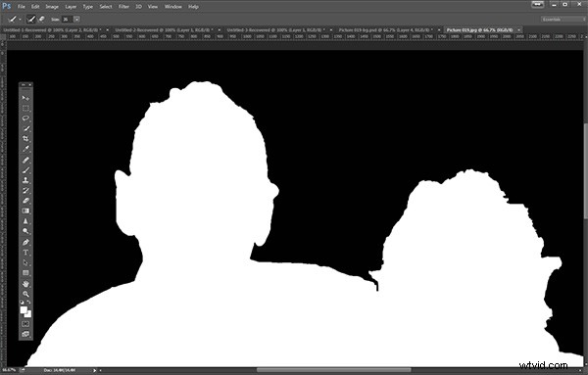588x375 pixels.
Task: Select the Healing Brush tool
Action: click(25, 161)
